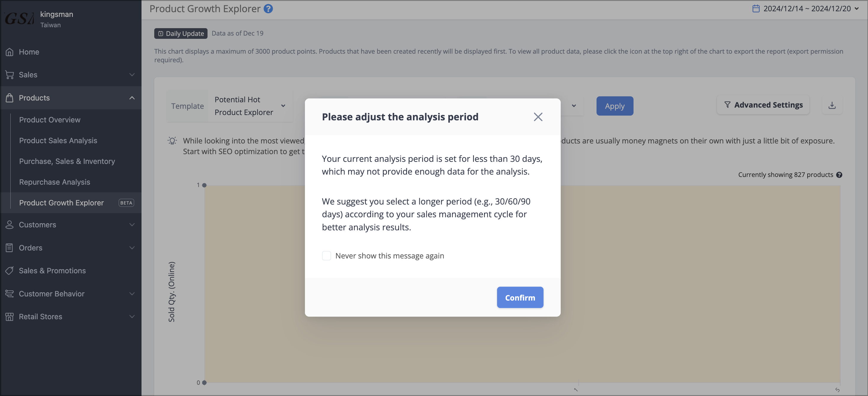The height and width of the screenshot is (396, 868).
Task: Expand the Customers sidebar section
Action: (71, 225)
